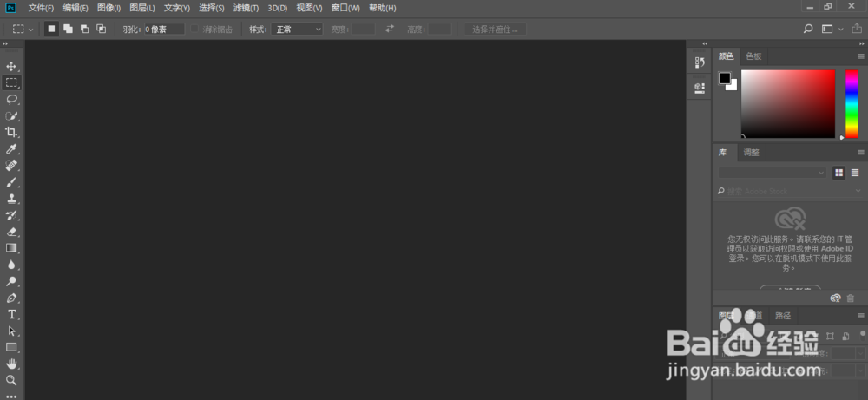The height and width of the screenshot is (400, 868).
Task: Click the black foreground color swatch
Action: 725,79
